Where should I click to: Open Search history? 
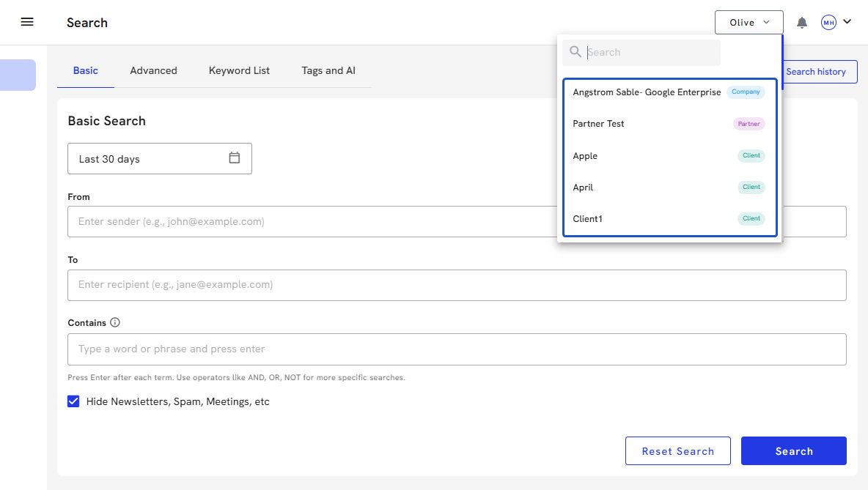pos(815,72)
